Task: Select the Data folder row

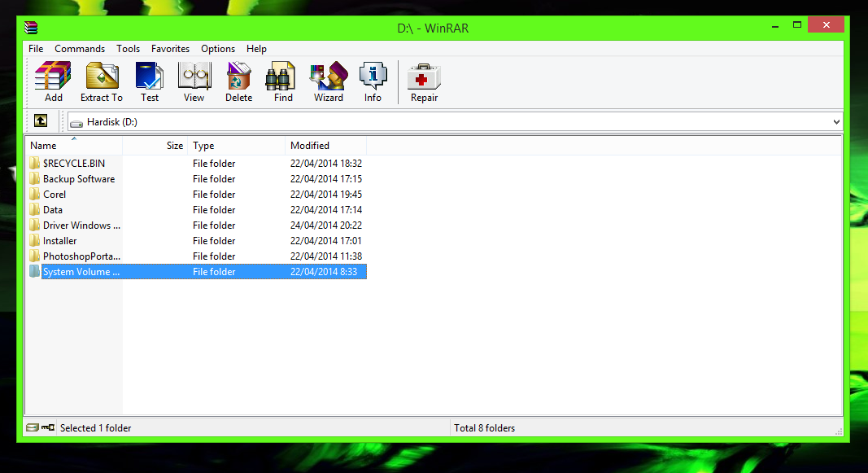Action: point(196,210)
